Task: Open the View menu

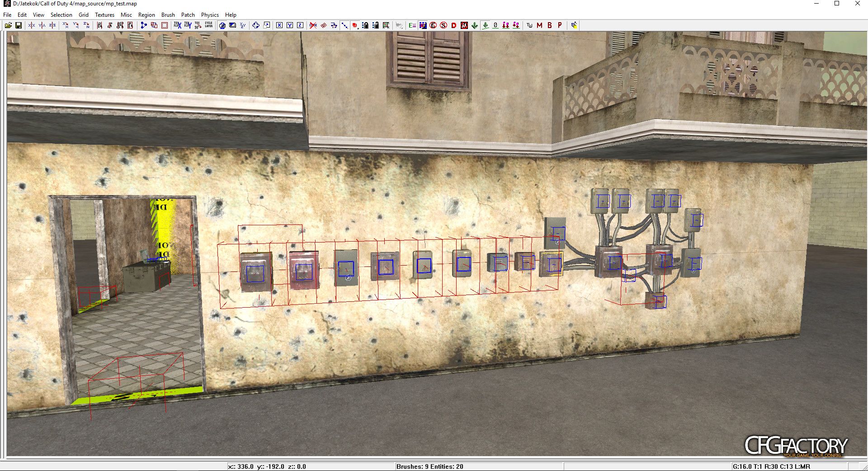Action: [38, 15]
